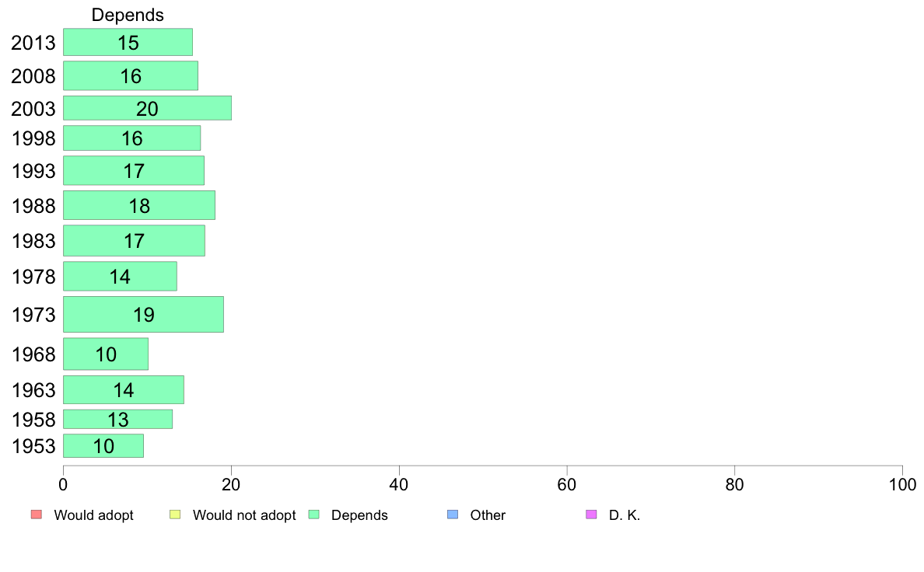
Task: Click the magenta D. K. legend swatch
Action: pos(592,514)
